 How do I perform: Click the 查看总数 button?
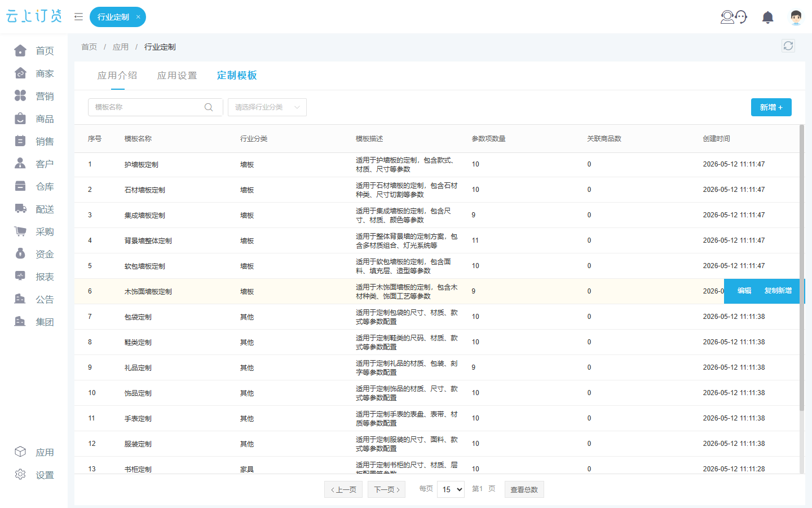click(x=524, y=489)
